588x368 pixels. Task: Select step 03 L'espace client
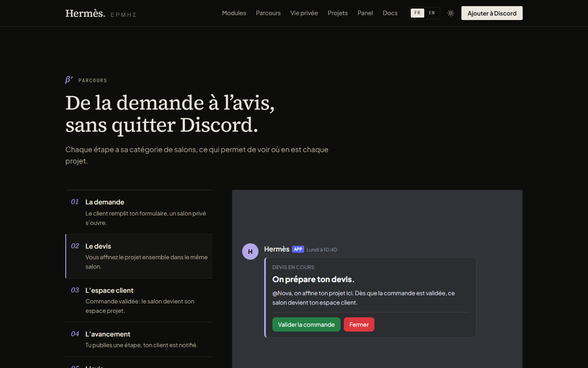[139, 300]
